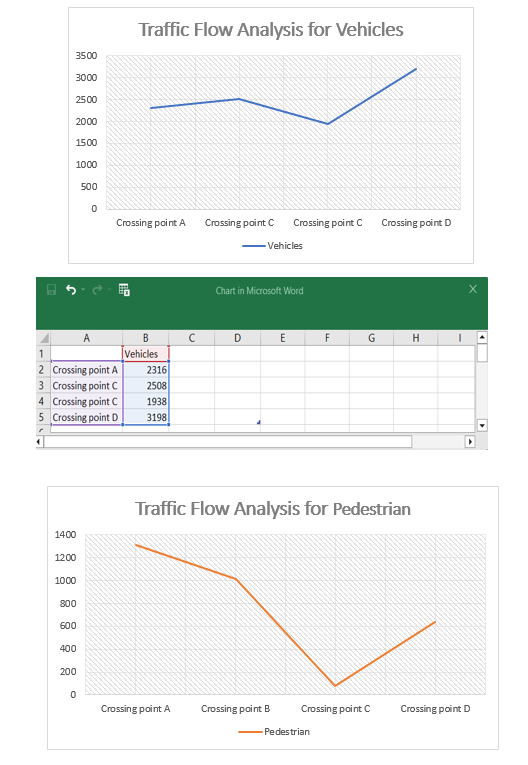This screenshot has height=765, width=528.
Task: Select row 3 header
Action: (41, 385)
